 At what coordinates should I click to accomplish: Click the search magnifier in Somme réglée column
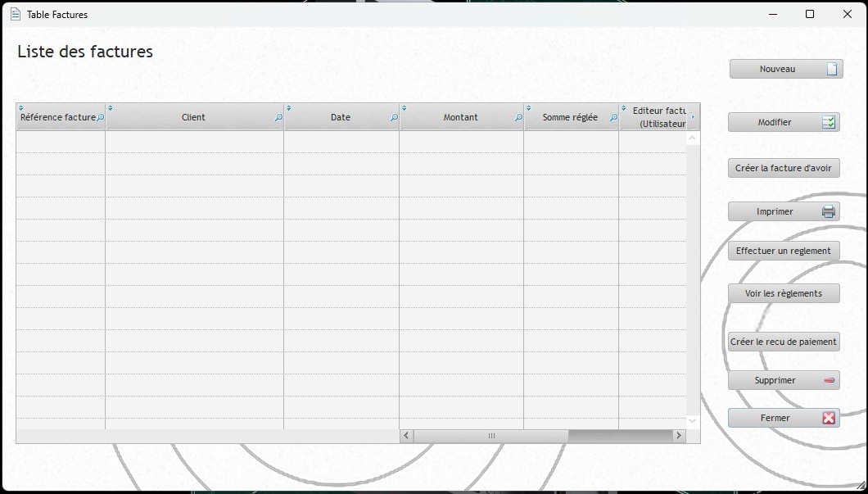point(613,118)
